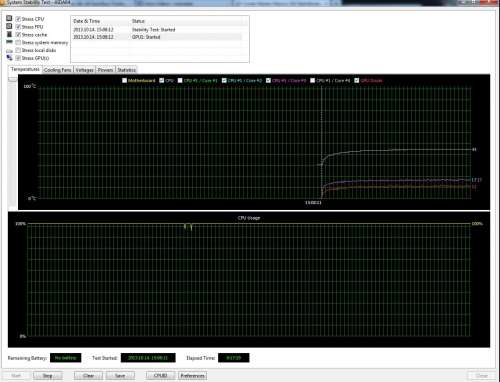
Task: Show CPU #1 / Core #1 in graph
Action: point(180,80)
